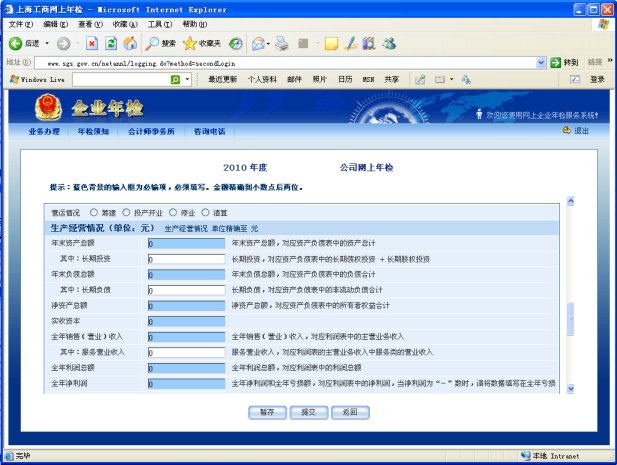The width and height of the screenshot is (617, 465).
Task: Go to the Home page icon
Action: [x=129, y=44]
